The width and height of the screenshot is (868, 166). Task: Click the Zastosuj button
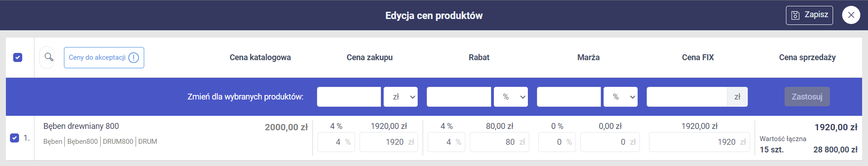coord(807,97)
